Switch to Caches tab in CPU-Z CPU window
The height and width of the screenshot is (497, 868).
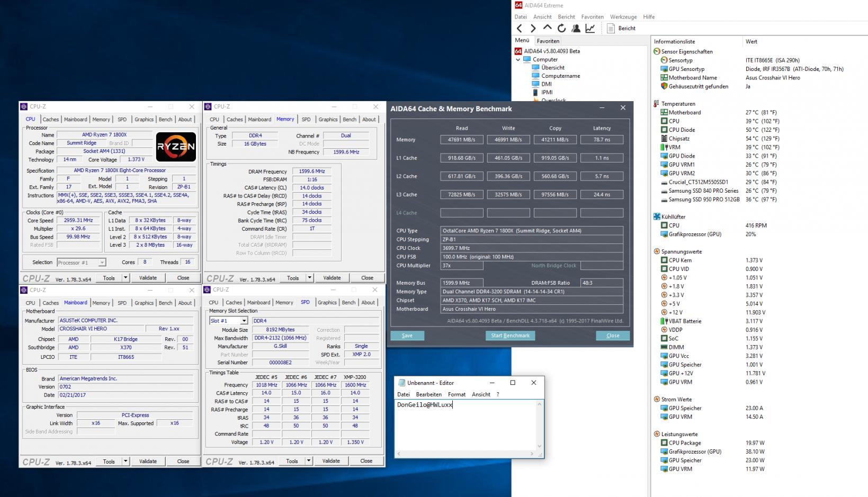coord(51,120)
